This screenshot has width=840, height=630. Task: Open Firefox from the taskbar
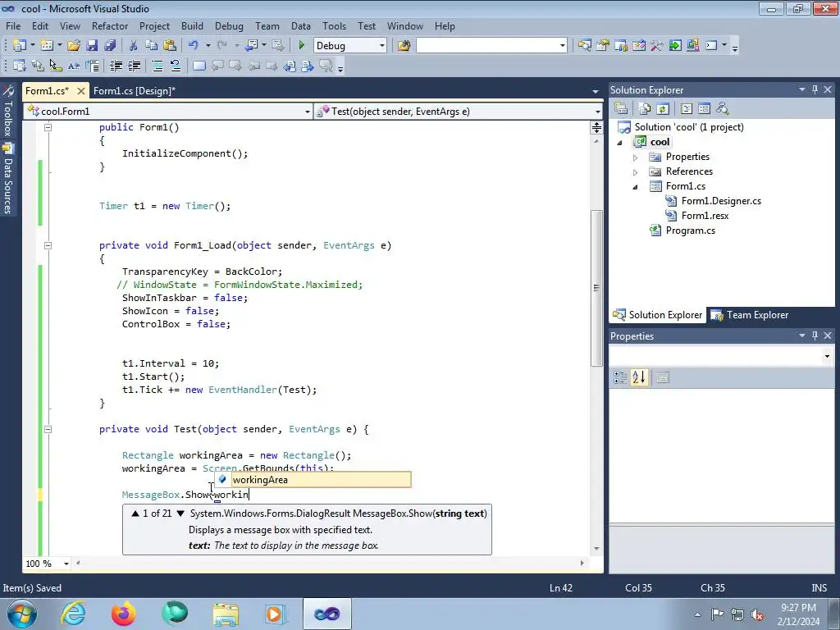123,614
